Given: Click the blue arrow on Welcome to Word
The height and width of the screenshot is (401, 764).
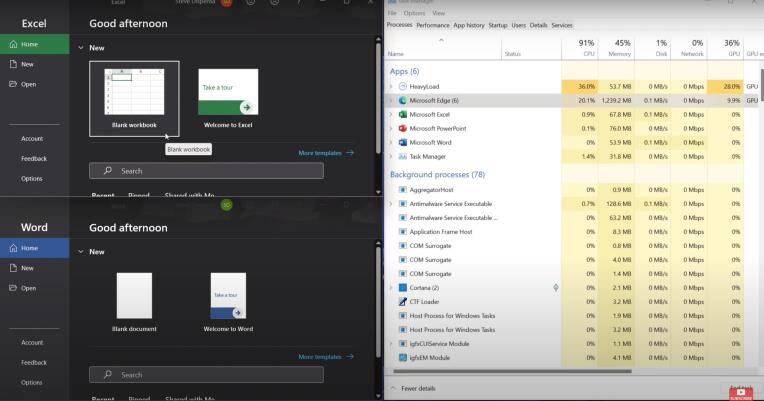Looking at the screenshot, I should coord(238,313).
